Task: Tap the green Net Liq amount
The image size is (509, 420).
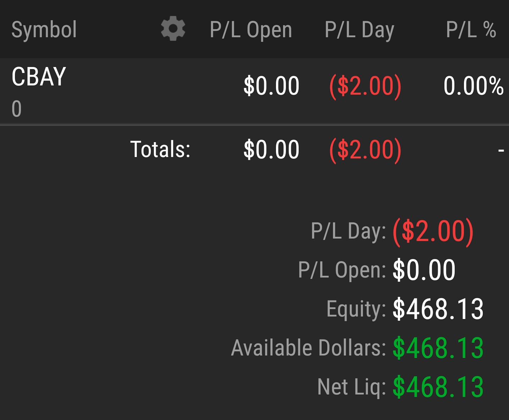Action: (438, 387)
